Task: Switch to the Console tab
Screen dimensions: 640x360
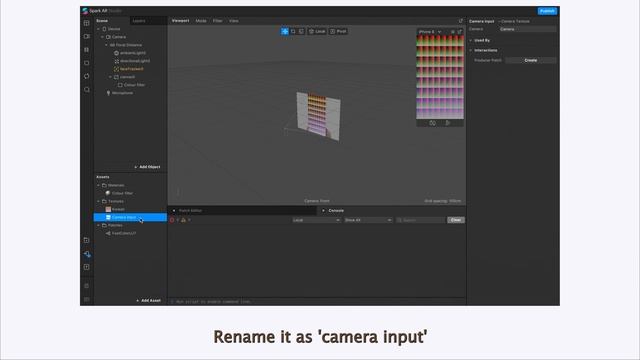Action: pos(336,211)
